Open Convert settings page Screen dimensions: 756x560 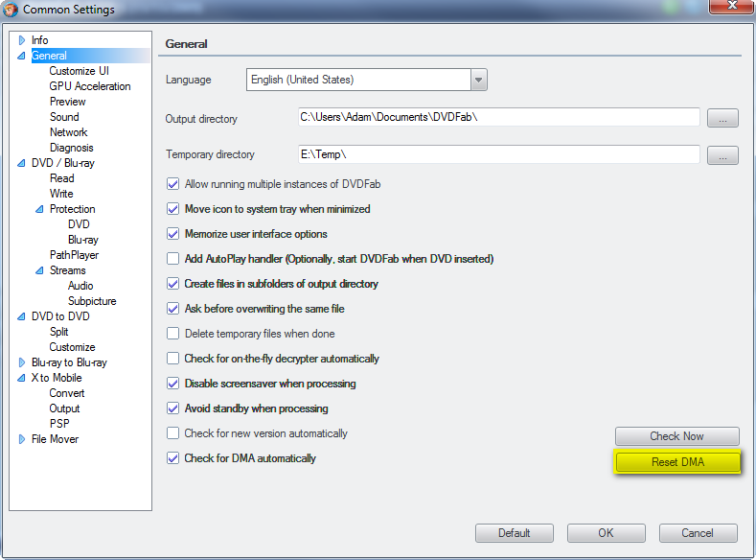[x=66, y=393]
